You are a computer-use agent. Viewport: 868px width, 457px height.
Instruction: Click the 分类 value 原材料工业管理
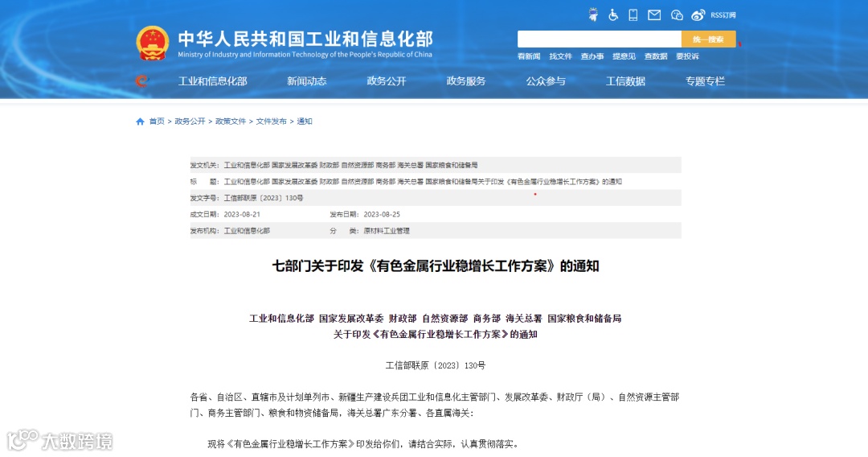[x=387, y=231]
